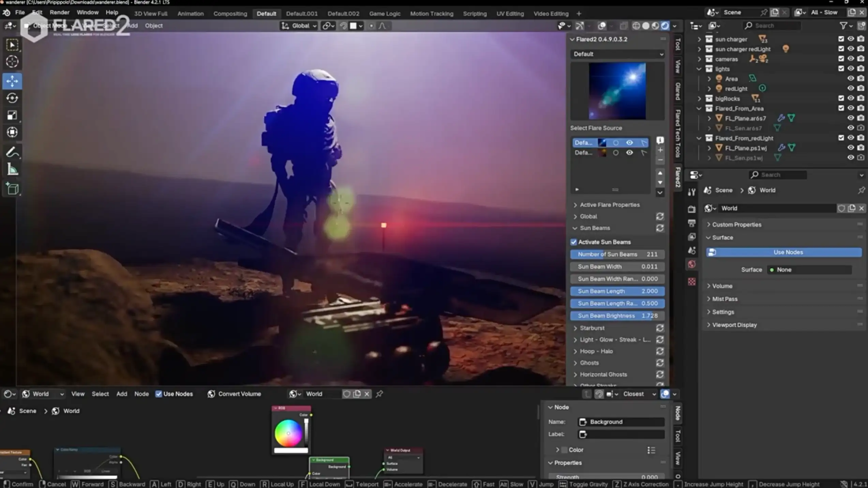The height and width of the screenshot is (488, 868).
Task: Open the Default flare preset dropdown
Action: click(617, 54)
